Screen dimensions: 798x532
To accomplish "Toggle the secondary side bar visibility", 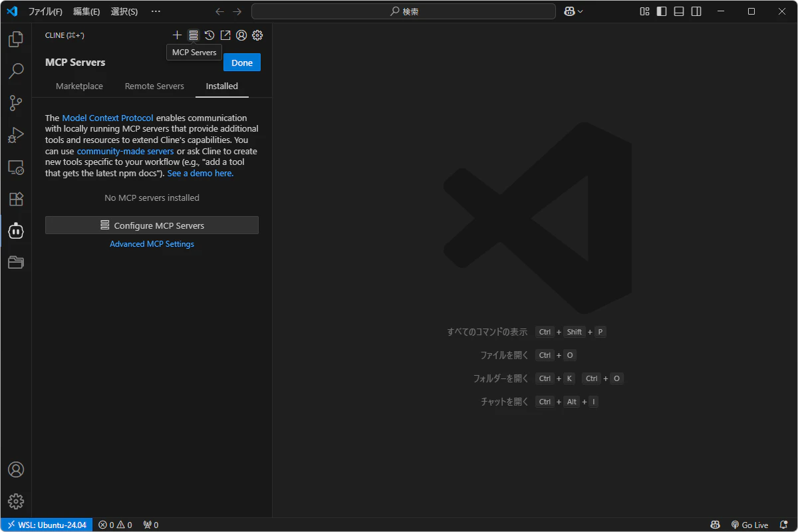I will tap(696, 11).
